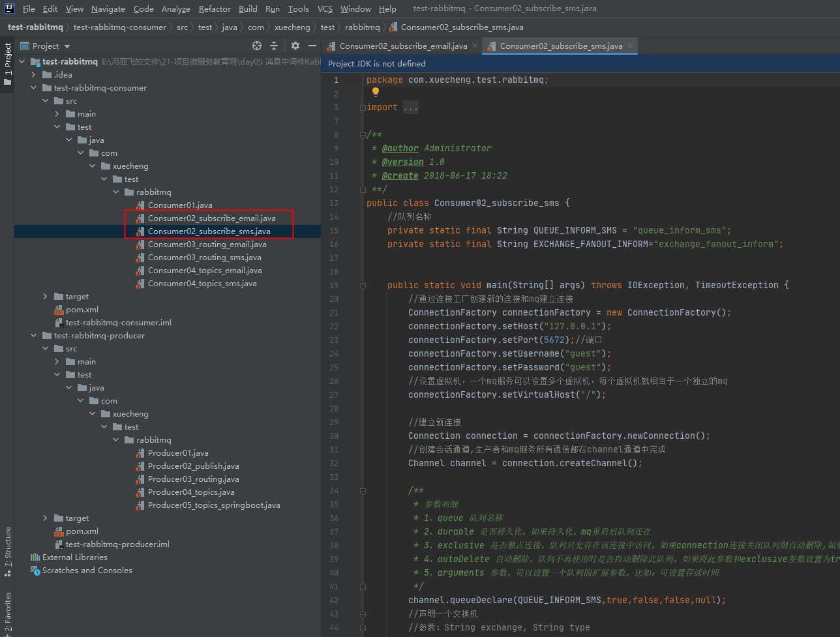Expand the collapsed import ellipsis
840x637 pixels.
pyautogui.click(x=411, y=108)
